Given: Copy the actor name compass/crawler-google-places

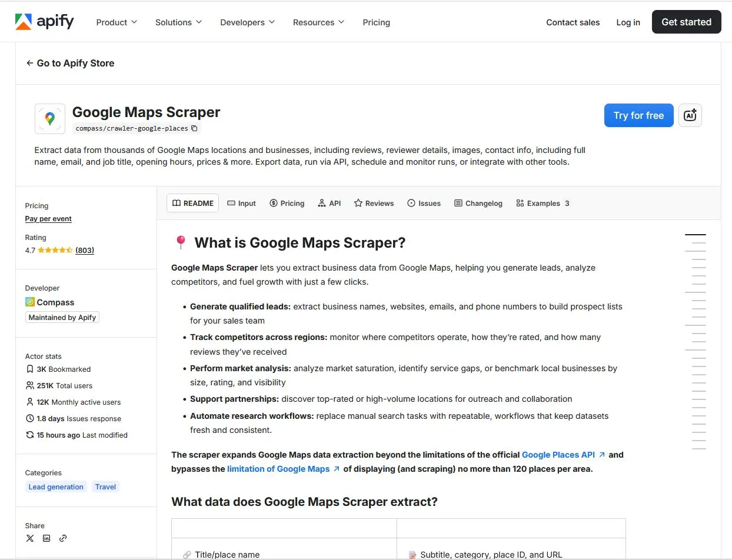Looking at the screenshot, I should coord(195,128).
